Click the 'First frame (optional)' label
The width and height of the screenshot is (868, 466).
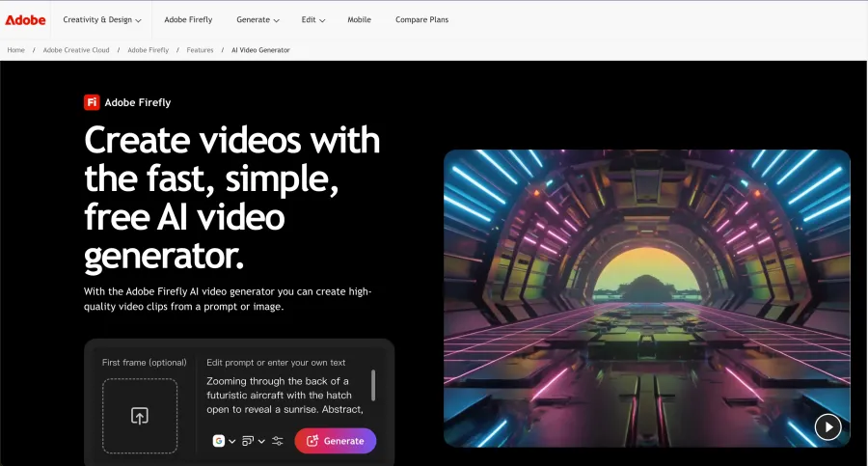pyautogui.click(x=144, y=363)
